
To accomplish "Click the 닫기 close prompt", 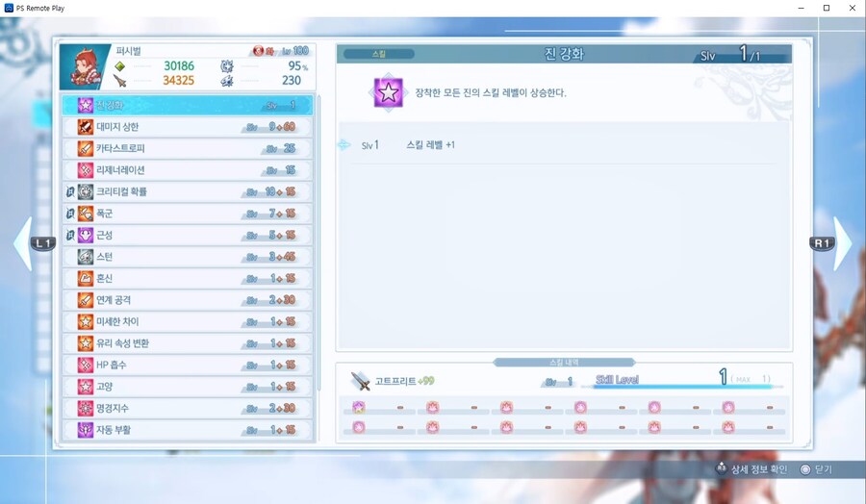I will click(816, 469).
